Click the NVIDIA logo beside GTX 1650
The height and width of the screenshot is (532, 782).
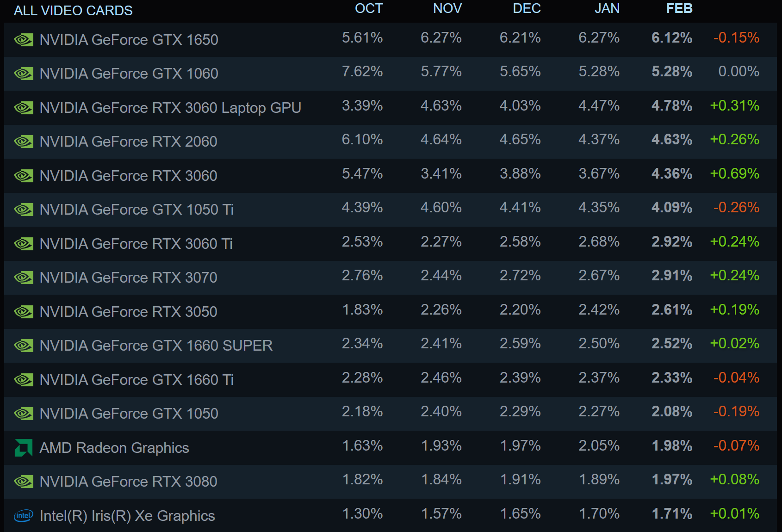coord(24,40)
